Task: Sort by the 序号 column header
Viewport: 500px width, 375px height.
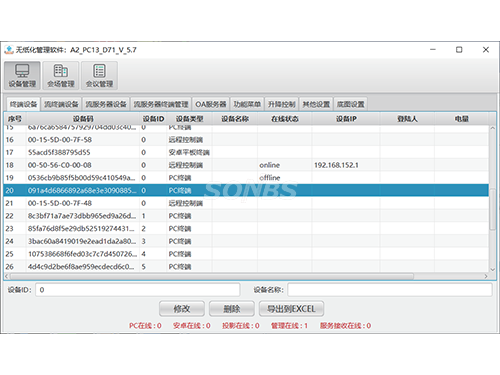Action: tap(15, 119)
